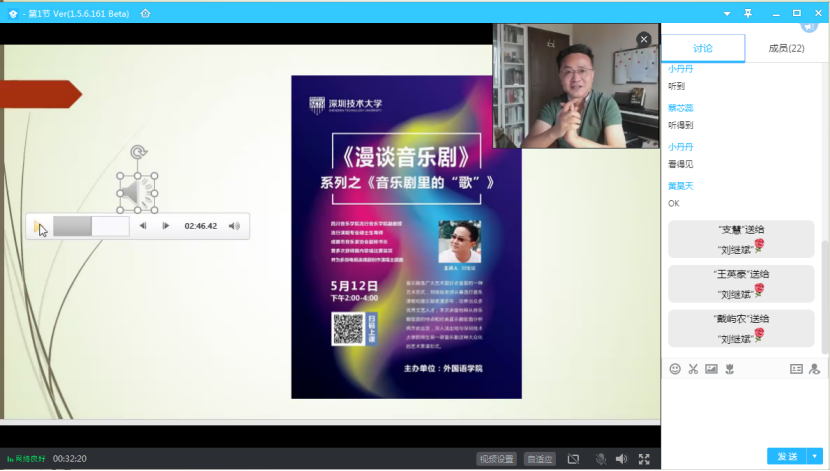Click the 02:46.42 audio time display

point(201,226)
